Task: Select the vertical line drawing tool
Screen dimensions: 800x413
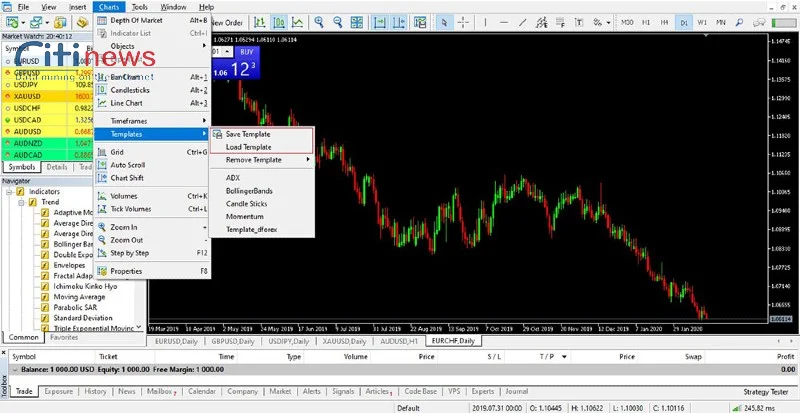Action: pos(485,22)
